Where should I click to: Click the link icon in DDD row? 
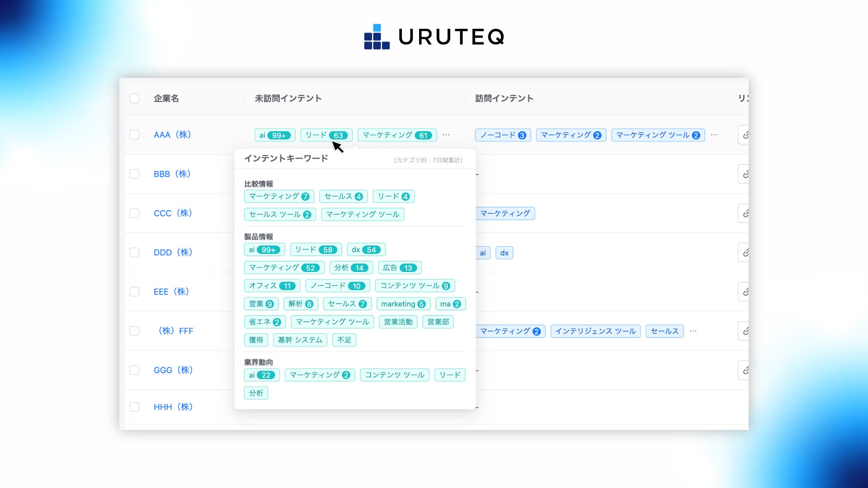coord(745,253)
